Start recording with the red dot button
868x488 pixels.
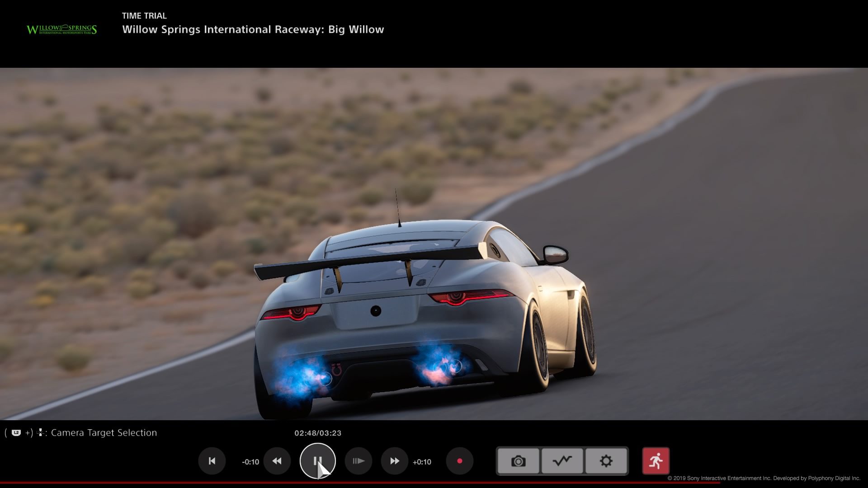point(459,461)
